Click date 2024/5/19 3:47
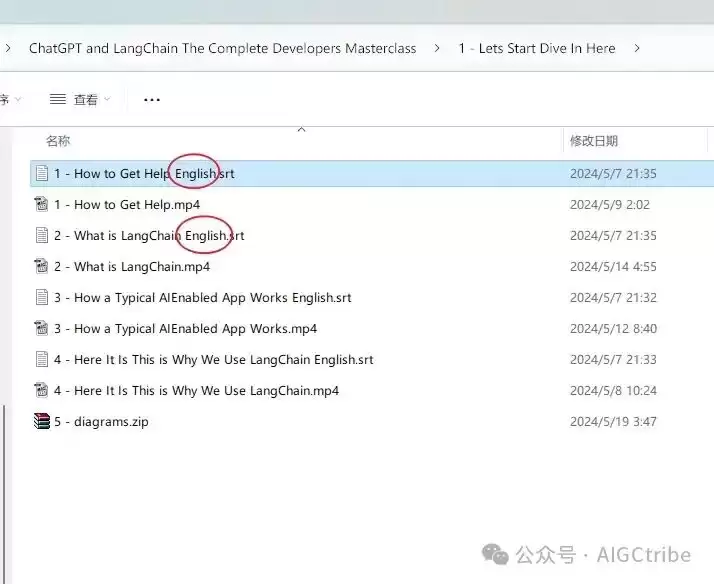 click(x=613, y=421)
